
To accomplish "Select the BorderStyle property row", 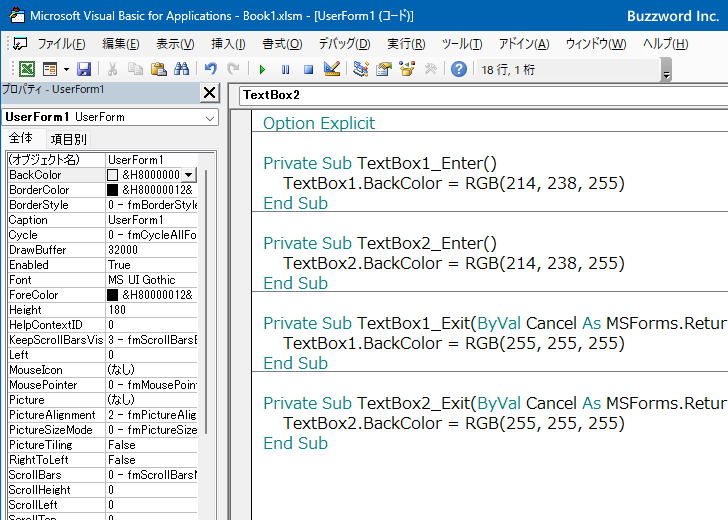I will tap(103, 205).
